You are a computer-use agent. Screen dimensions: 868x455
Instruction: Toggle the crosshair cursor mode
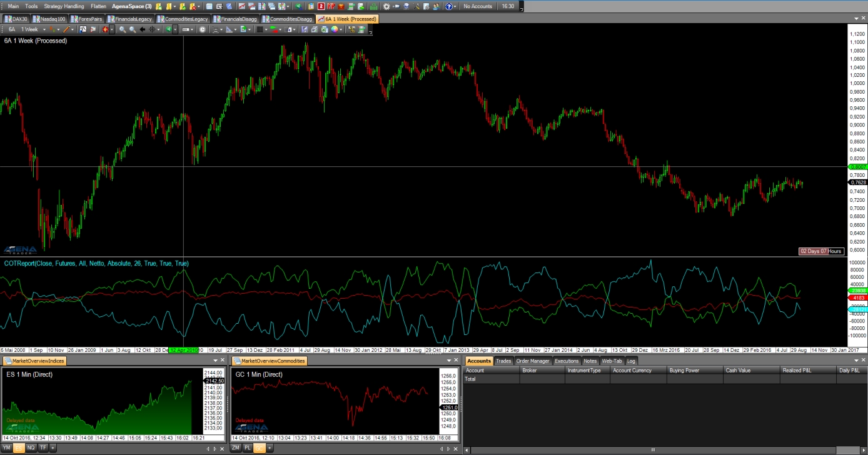coord(152,29)
